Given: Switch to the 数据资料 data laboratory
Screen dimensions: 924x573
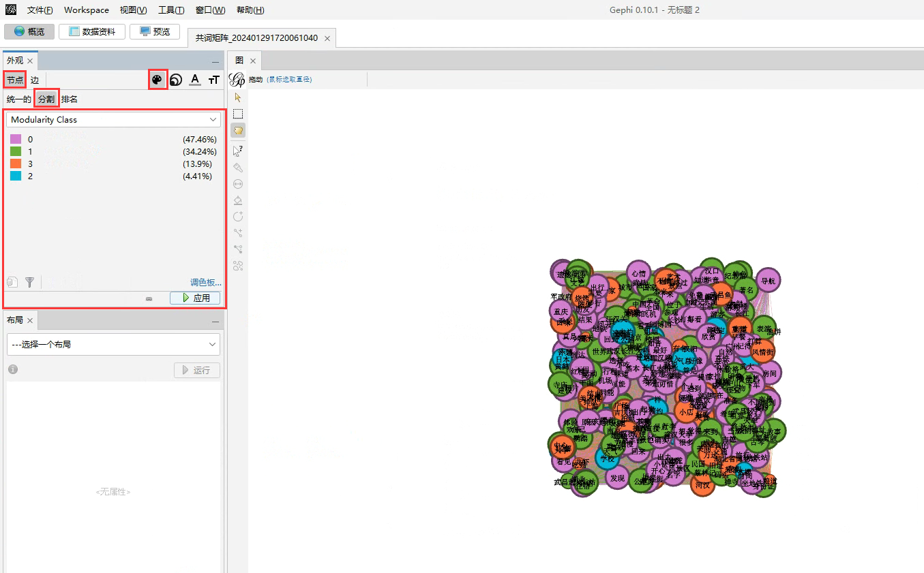Looking at the screenshot, I should (x=92, y=31).
